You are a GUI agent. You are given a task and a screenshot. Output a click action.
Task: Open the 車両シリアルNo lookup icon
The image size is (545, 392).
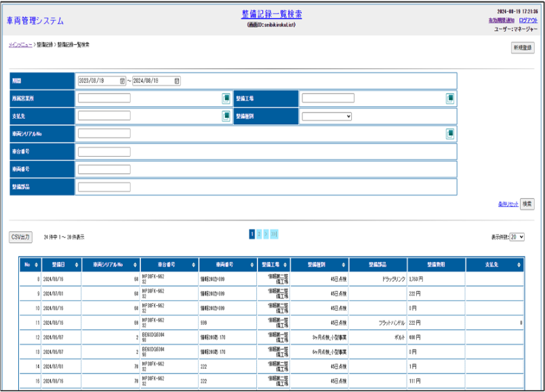[449, 134]
